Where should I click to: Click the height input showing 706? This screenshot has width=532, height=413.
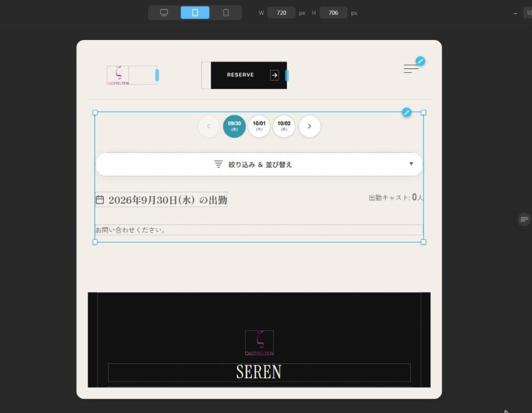coord(333,13)
